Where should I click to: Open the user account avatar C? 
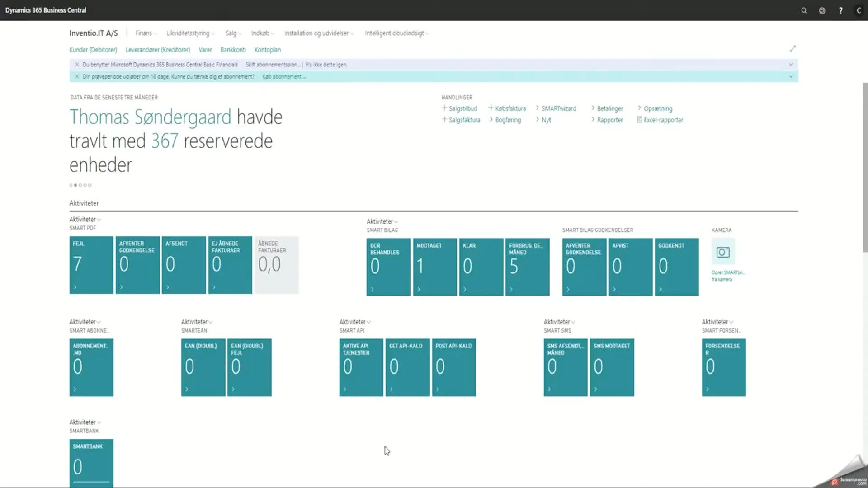tap(859, 10)
